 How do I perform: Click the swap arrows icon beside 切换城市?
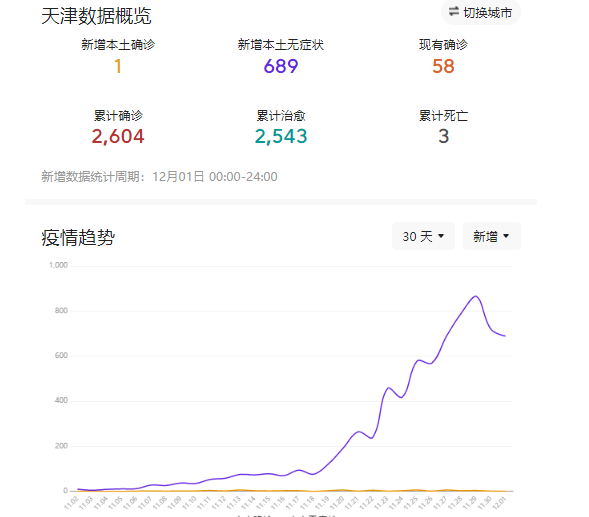(454, 11)
